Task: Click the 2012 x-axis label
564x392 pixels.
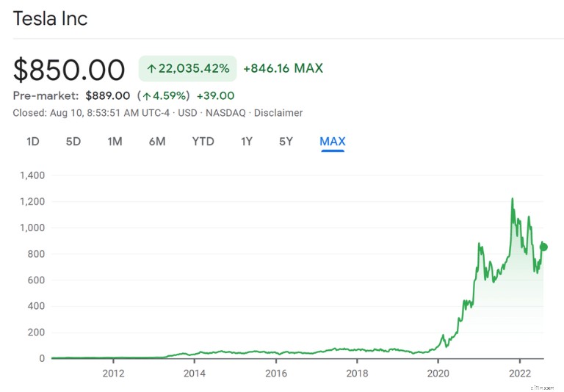Action: pos(113,374)
